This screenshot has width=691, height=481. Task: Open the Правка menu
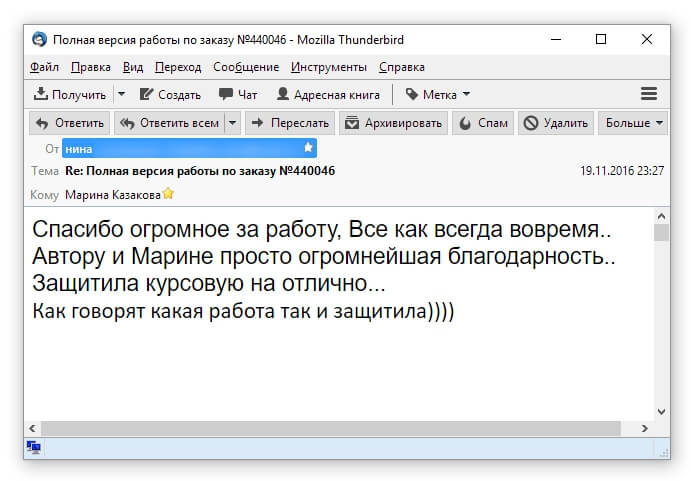pos(91,67)
